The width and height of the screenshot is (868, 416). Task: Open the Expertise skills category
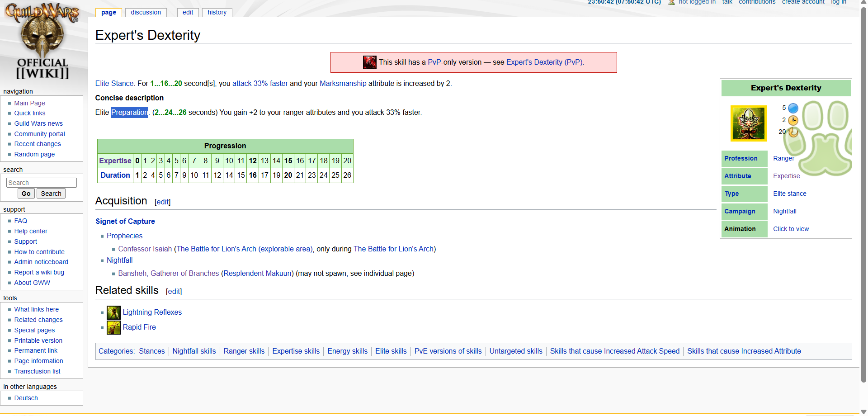click(x=296, y=351)
